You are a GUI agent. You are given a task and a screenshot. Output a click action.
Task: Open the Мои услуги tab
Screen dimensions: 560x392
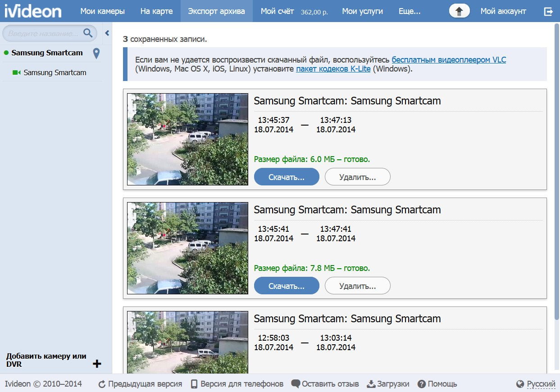tap(362, 11)
